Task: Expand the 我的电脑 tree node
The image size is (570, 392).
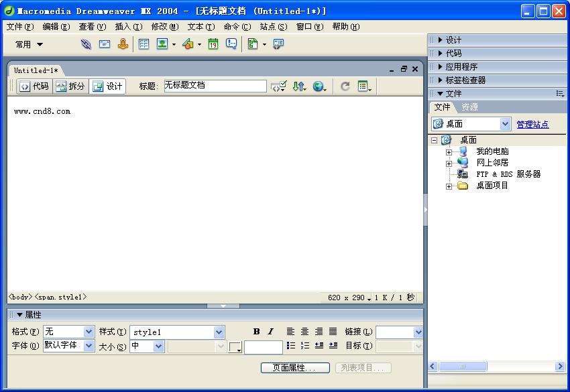Action: (448, 151)
